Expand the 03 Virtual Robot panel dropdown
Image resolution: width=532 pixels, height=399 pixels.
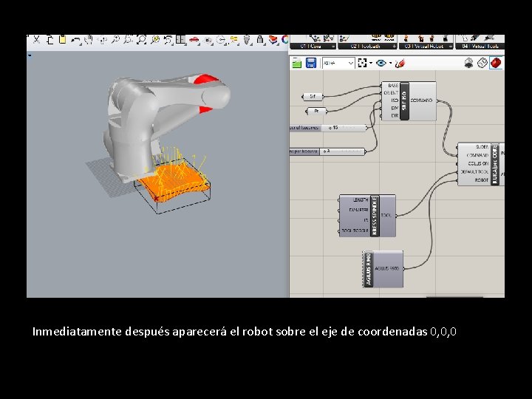point(450,47)
